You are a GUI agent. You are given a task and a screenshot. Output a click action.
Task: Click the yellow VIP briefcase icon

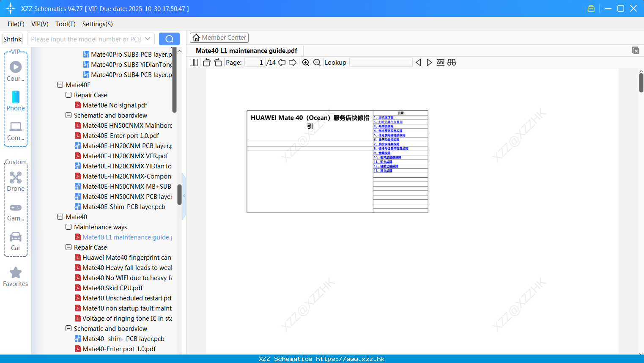[591, 8]
